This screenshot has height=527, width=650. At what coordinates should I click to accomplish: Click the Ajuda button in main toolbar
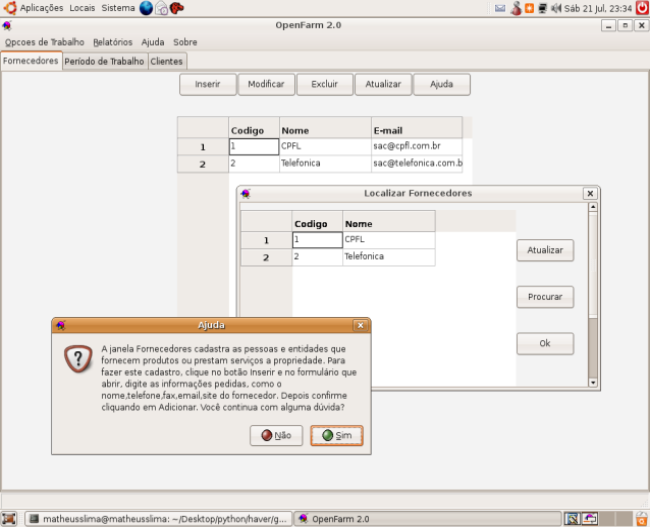pos(441,84)
